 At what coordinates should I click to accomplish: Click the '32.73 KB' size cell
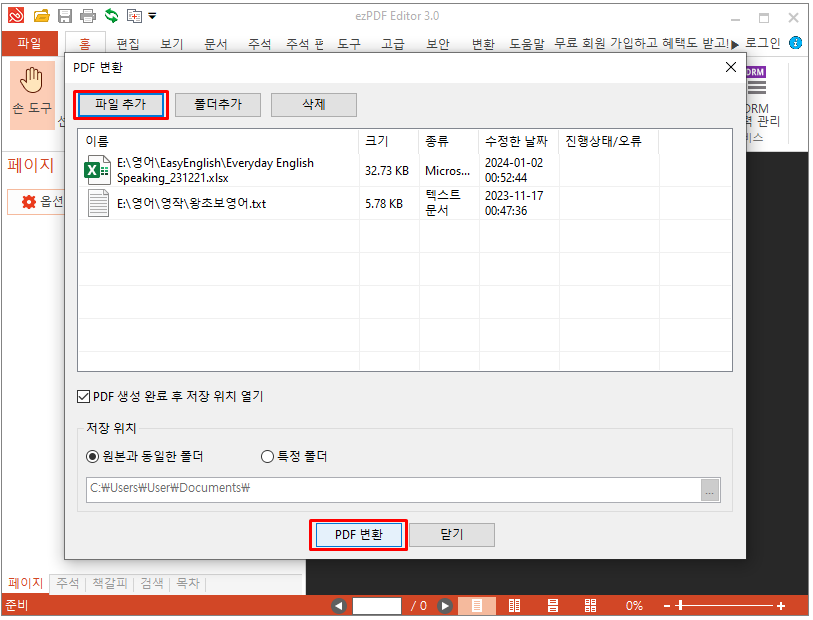(x=387, y=171)
